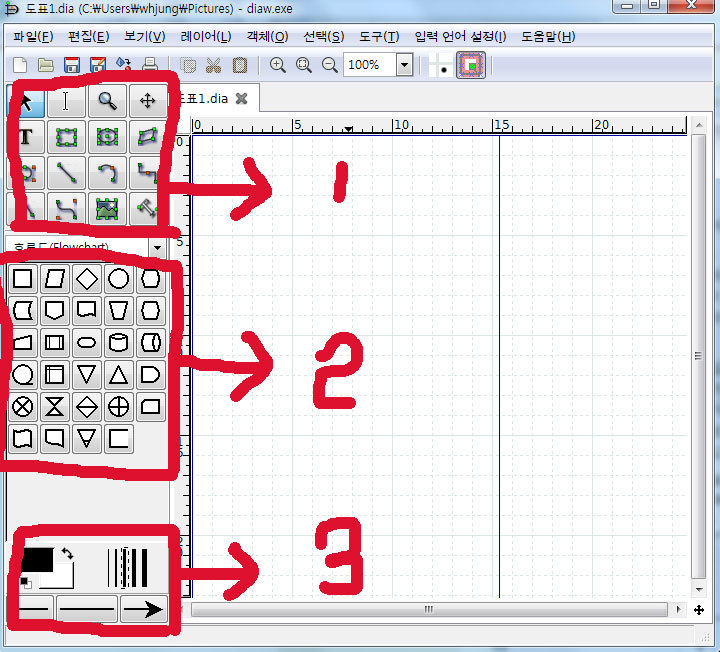Click the Copy toolbar icon
The height and width of the screenshot is (652, 720).
pyautogui.click(x=188, y=65)
